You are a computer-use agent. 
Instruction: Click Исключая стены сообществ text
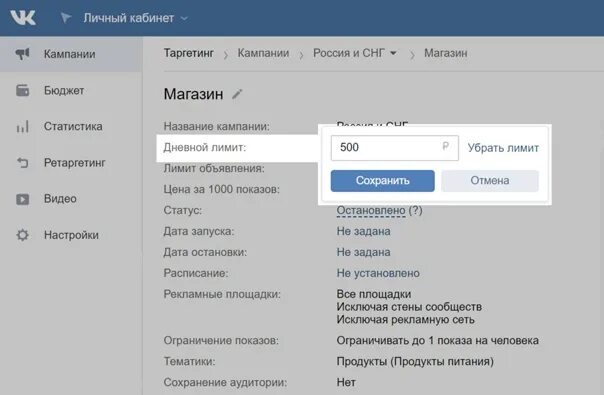coord(409,307)
